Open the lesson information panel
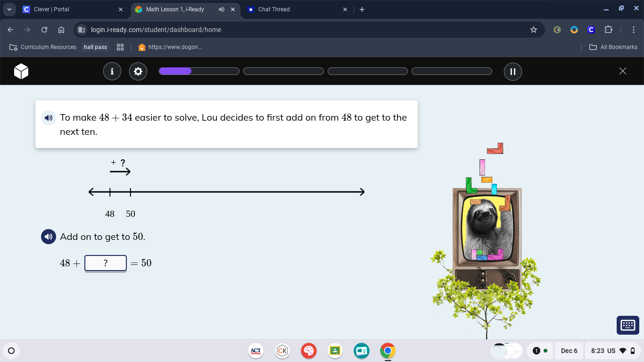Screen dimensions: 644x362 (x=112, y=71)
